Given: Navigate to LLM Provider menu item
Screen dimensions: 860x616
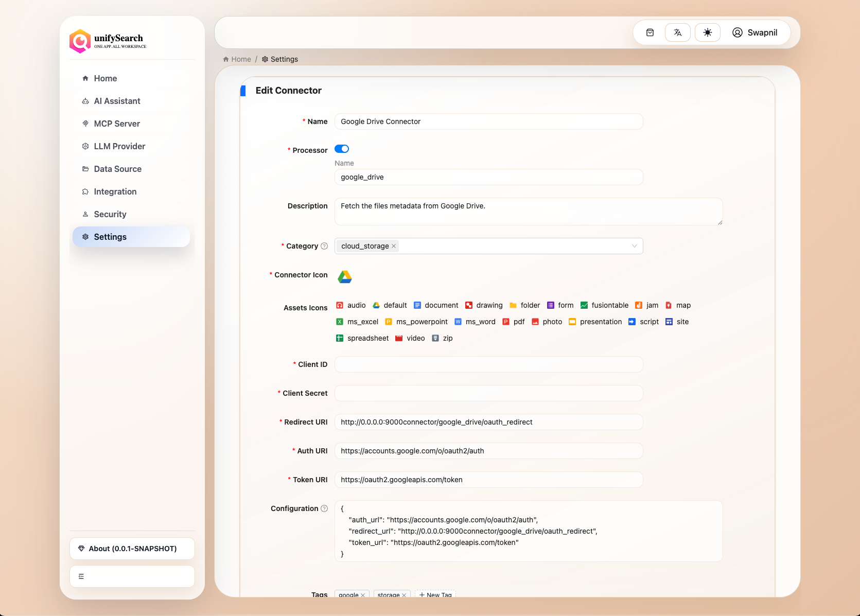Looking at the screenshot, I should point(119,146).
